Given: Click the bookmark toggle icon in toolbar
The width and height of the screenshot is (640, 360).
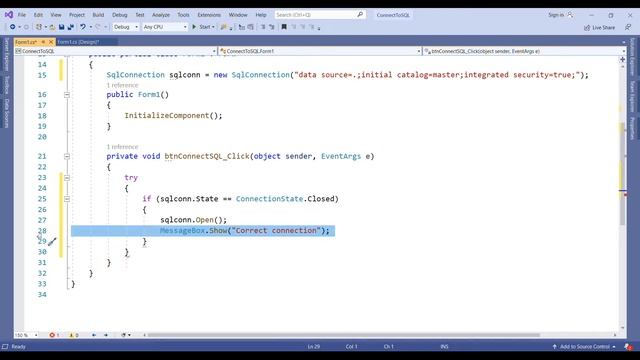Looking at the screenshot, I should pyautogui.click(x=284, y=27).
